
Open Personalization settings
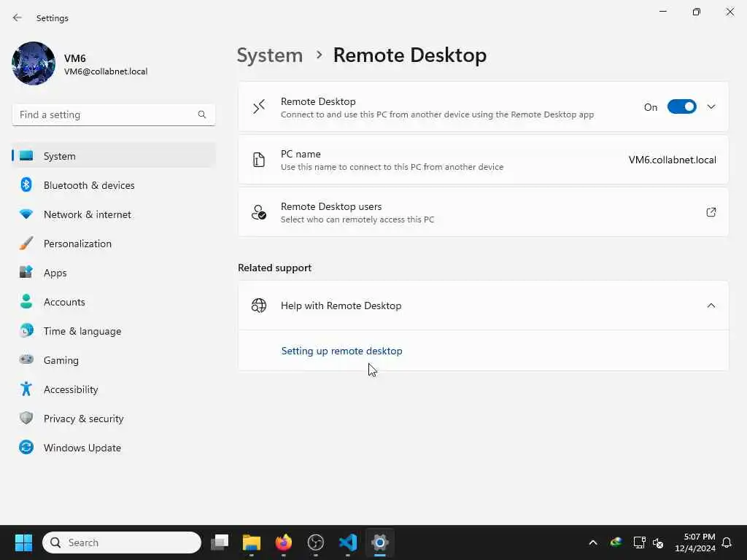(113, 244)
